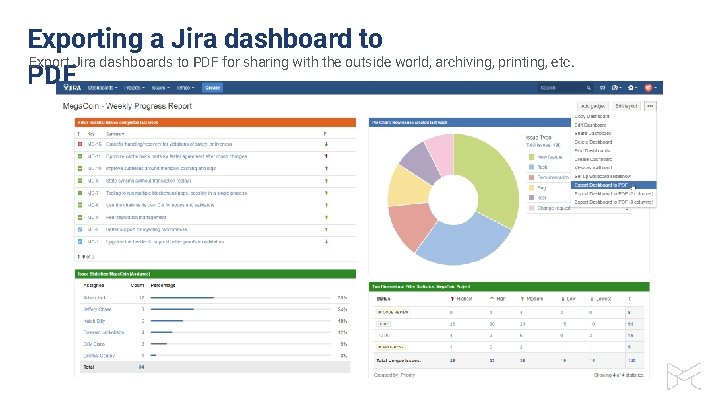Image resolution: width=720 pixels, height=405 pixels.
Task: Click the search magnifier icon in Jira header
Action: [588, 88]
